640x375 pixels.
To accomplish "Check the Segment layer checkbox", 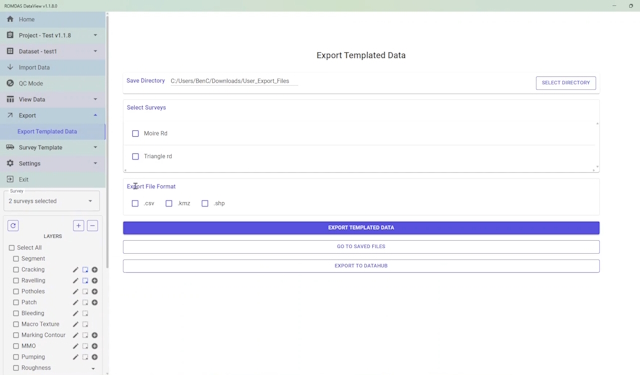I will (x=16, y=259).
